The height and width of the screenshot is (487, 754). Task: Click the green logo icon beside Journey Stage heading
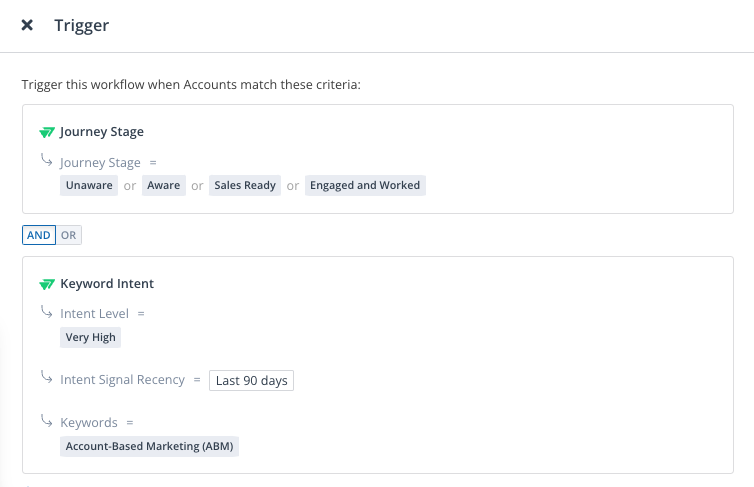[x=47, y=132]
